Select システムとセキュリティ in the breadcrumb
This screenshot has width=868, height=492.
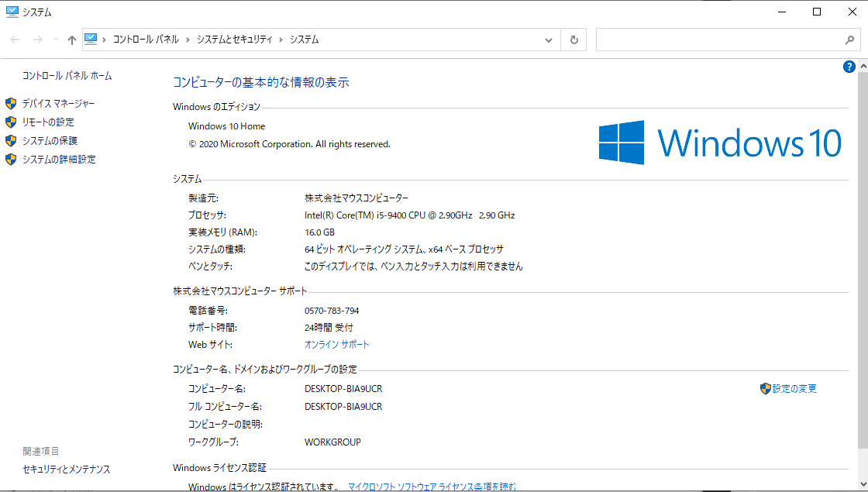click(233, 40)
